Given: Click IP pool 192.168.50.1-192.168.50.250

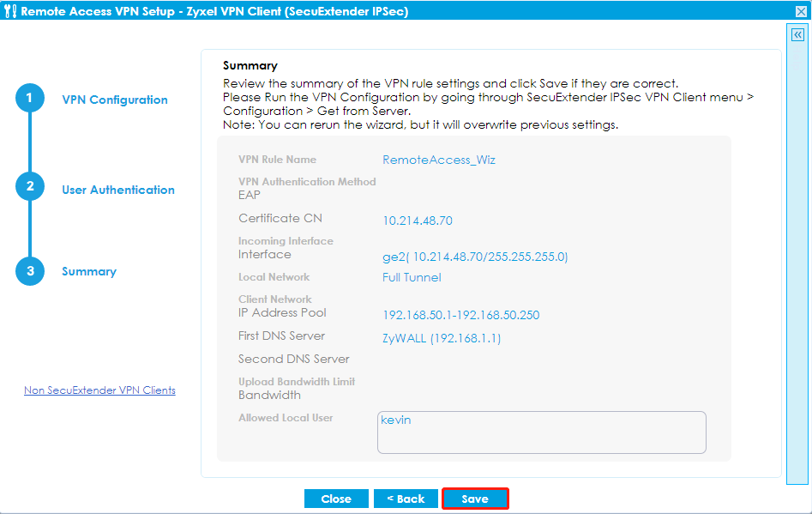Looking at the screenshot, I should click(x=461, y=315).
